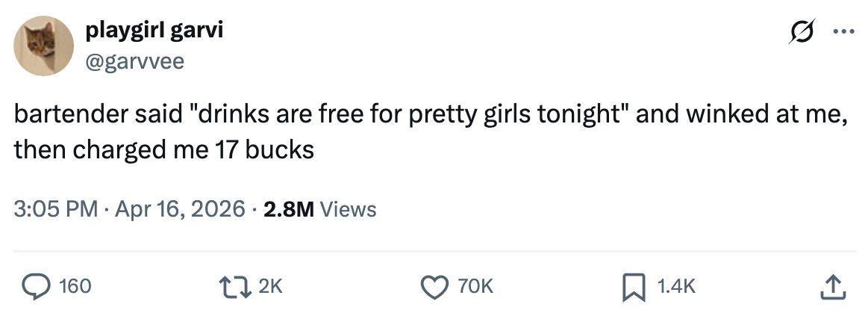Click the Views label text
This screenshot has height=310, width=868.
(x=348, y=210)
